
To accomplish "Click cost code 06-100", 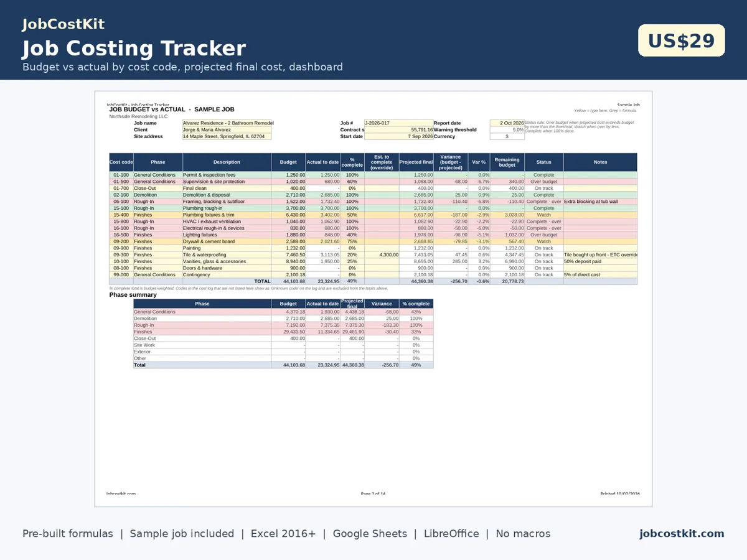I will click(x=121, y=202).
